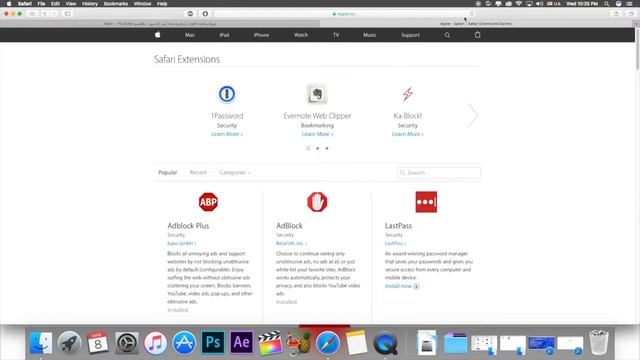
Task: Open the iPad navigation link
Action: (x=224, y=35)
